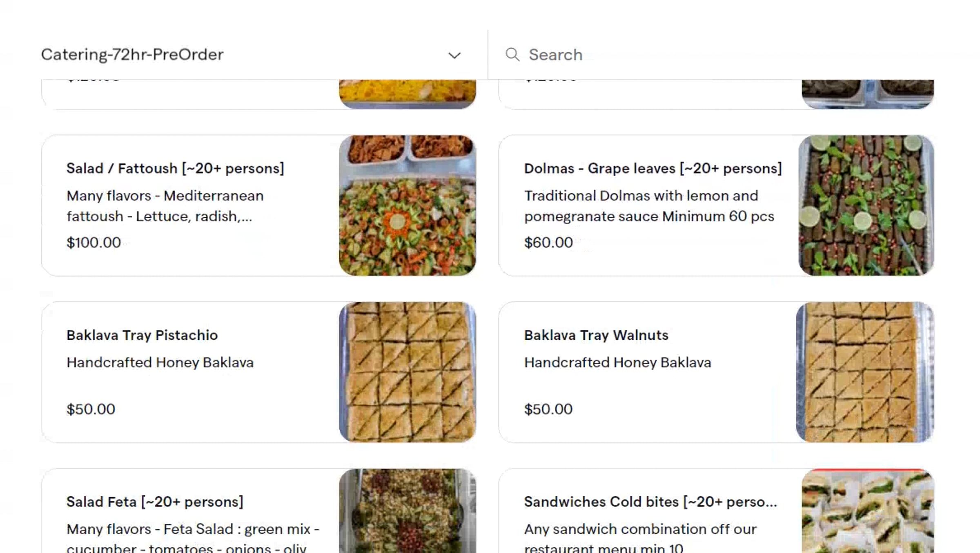Viewport: 980px width, 553px height.
Task: Click the partially visible yellow rice photo
Action: tap(407, 94)
